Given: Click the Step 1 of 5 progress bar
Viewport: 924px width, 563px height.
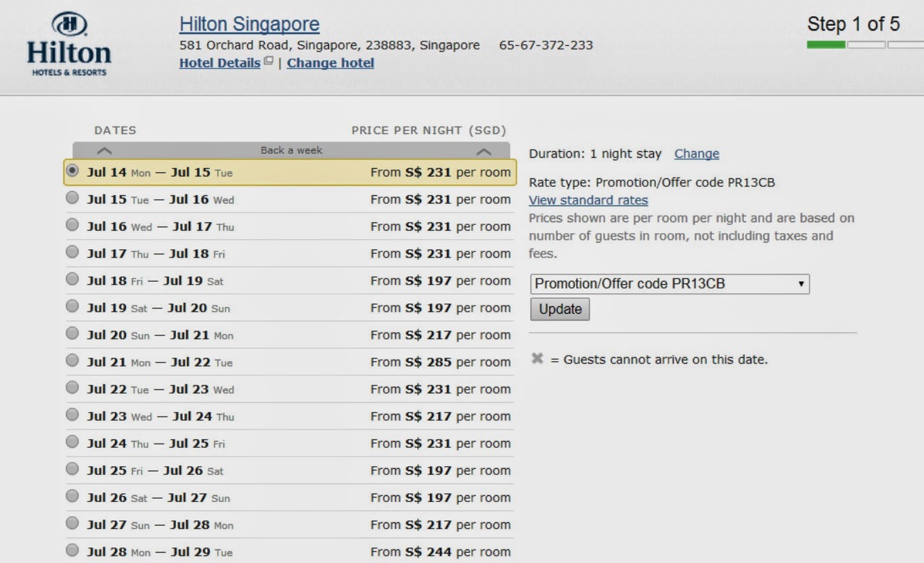Looking at the screenshot, I should [866, 45].
